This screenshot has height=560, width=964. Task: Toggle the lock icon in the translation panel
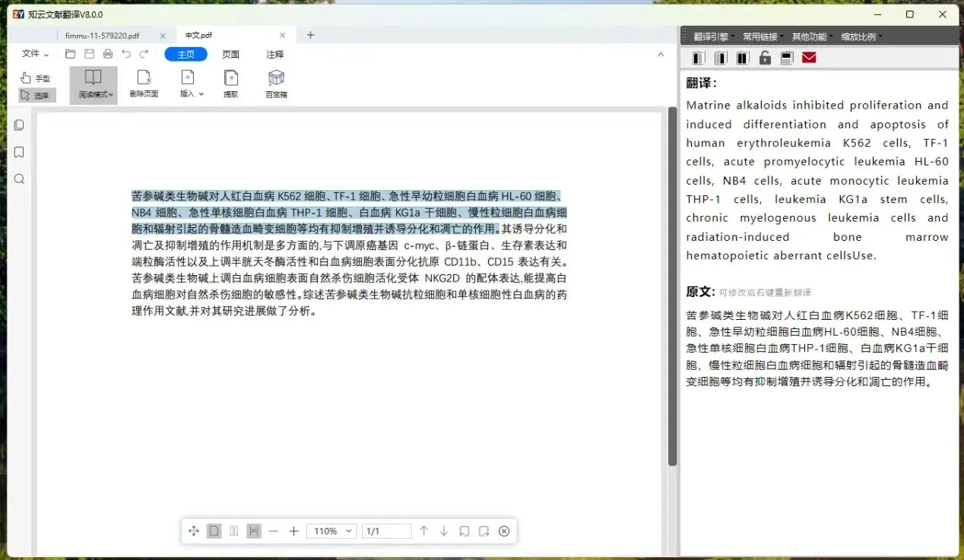pyautogui.click(x=765, y=57)
